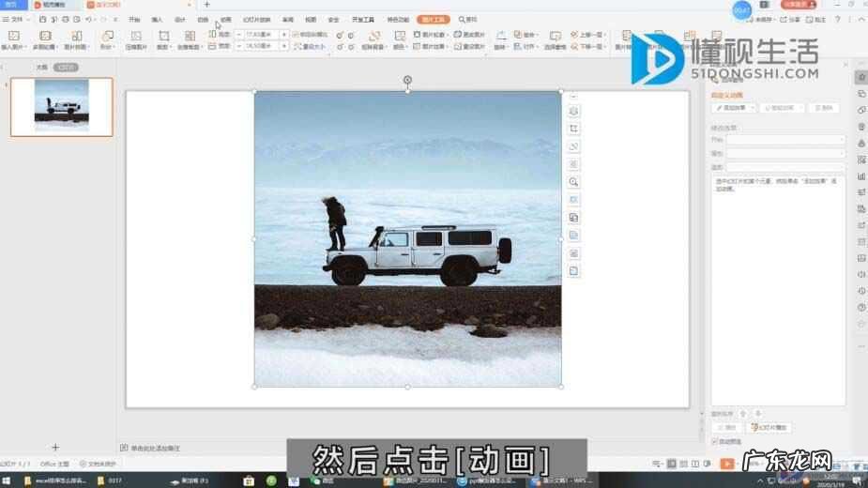
Task: Open the animation Start dropdown in side panel
Action: click(785, 140)
